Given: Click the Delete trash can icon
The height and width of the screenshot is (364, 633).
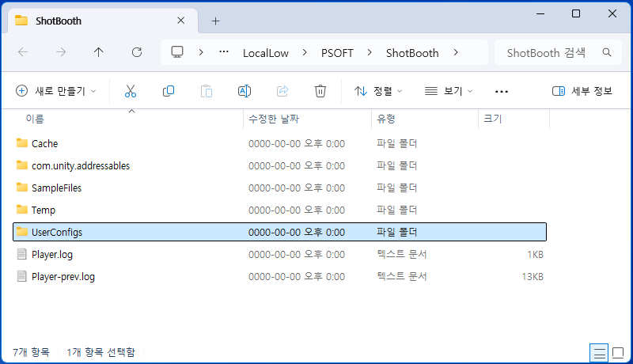Looking at the screenshot, I should [x=320, y=91].
